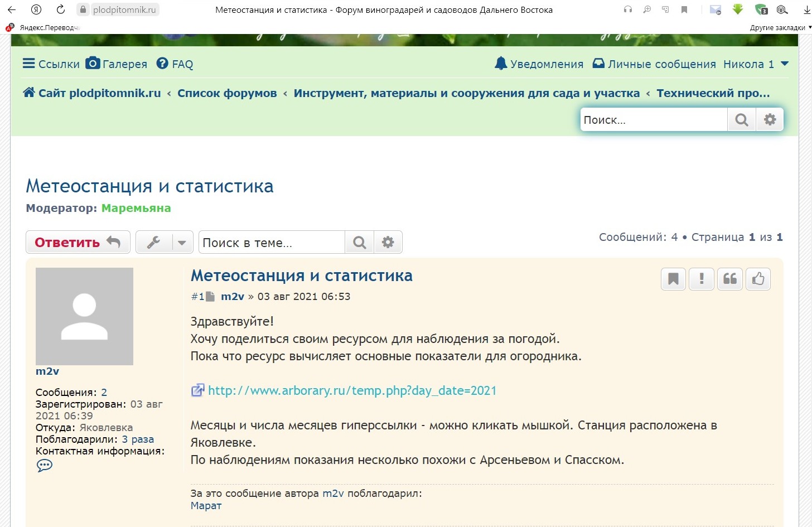Image resolution: width=812 pixels, height=527 pixels.
Task: Quote the post using quote icon
Action: pos(730,279)
